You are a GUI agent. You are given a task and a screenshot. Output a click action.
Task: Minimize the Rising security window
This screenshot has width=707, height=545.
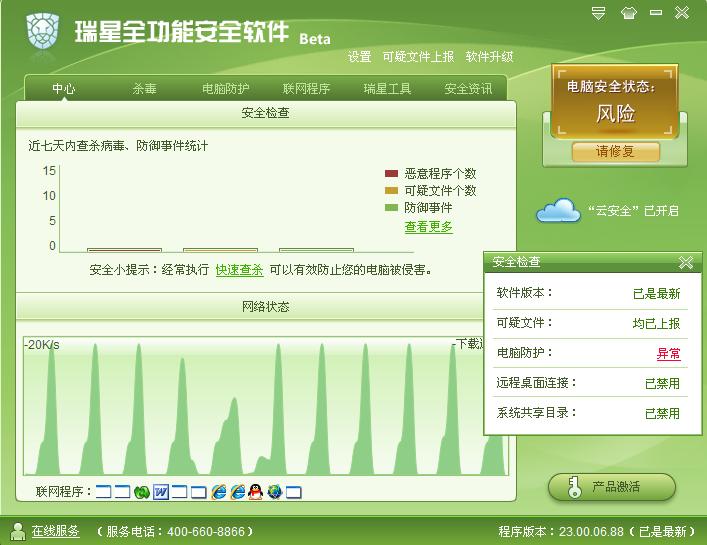point(656,13)
